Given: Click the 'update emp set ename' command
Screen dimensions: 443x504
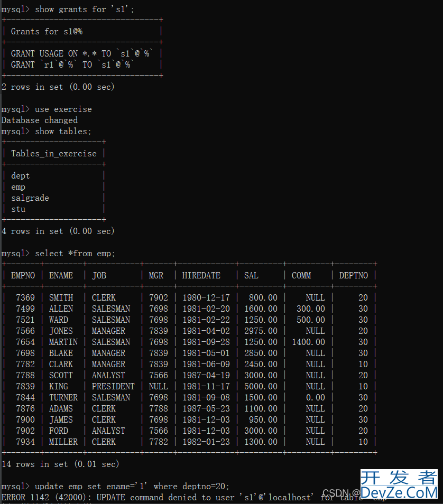Looking at the screenshot, I should [132, 487].
